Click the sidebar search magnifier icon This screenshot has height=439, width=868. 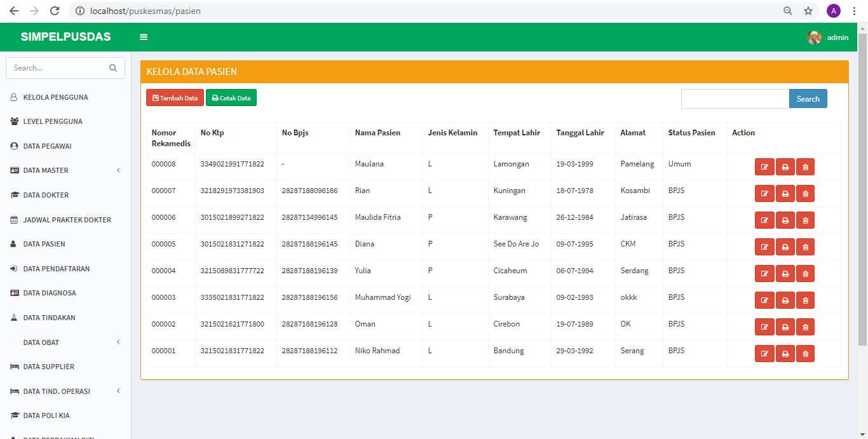(x=113, y=68)
